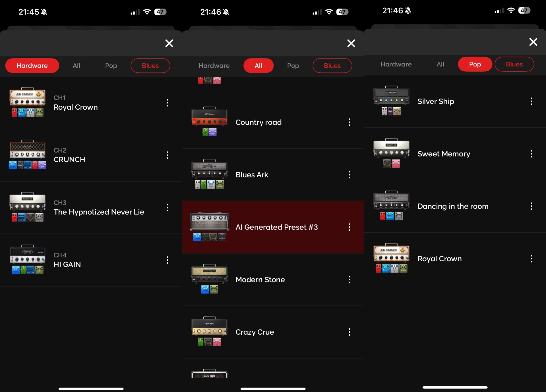Switch to Blues tab in left panel

click(x=150, y=66)
